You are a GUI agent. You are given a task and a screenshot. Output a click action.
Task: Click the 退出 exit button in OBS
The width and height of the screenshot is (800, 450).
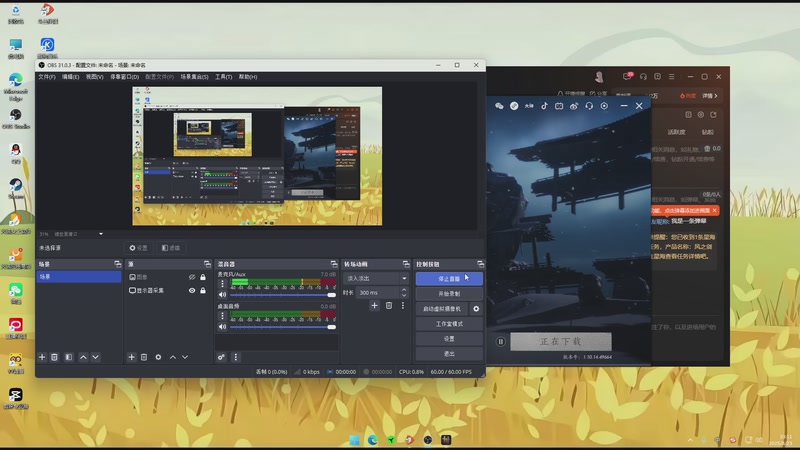(449, 354)
